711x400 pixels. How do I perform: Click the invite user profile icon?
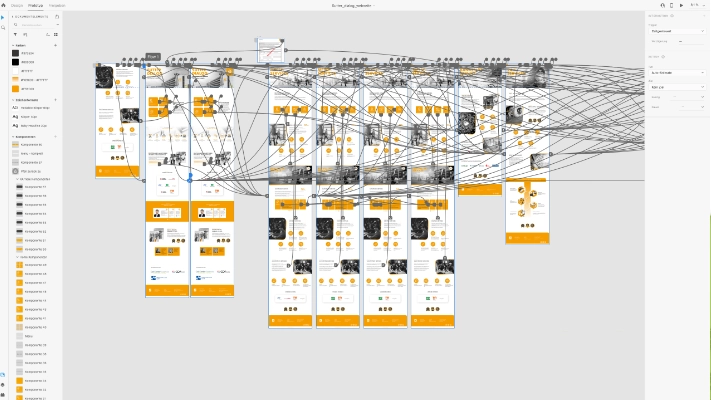click(x=662, y=5)
